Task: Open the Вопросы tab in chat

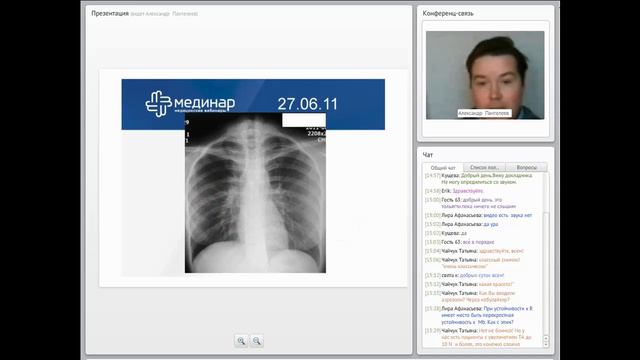Action: point(526,167)
